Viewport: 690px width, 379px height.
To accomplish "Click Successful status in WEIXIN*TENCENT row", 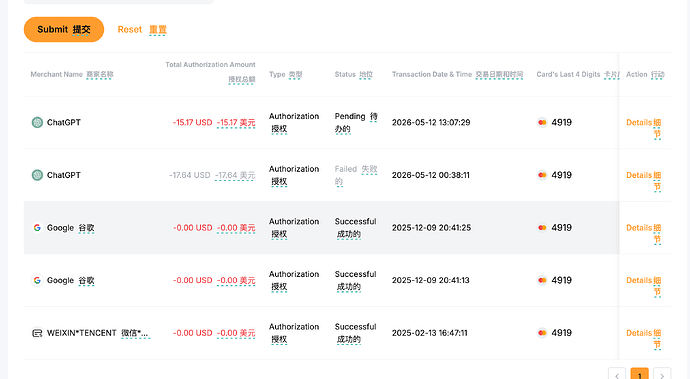I will [x=356, y=333].
